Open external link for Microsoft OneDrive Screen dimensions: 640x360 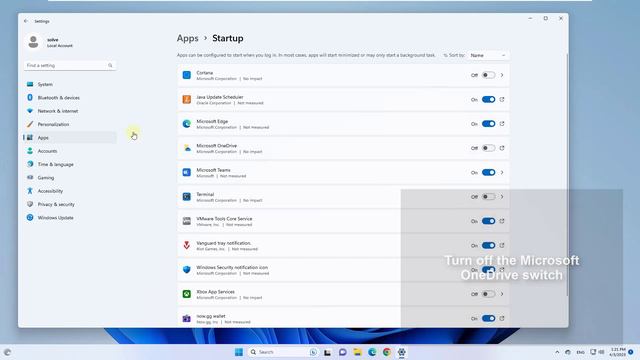(x=502, y=148)
